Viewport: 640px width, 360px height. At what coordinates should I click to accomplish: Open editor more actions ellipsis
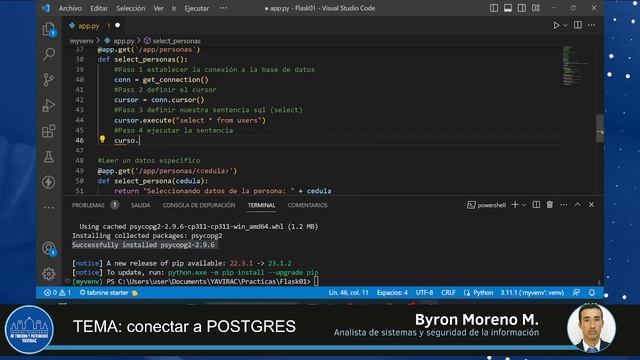(591, 25)
